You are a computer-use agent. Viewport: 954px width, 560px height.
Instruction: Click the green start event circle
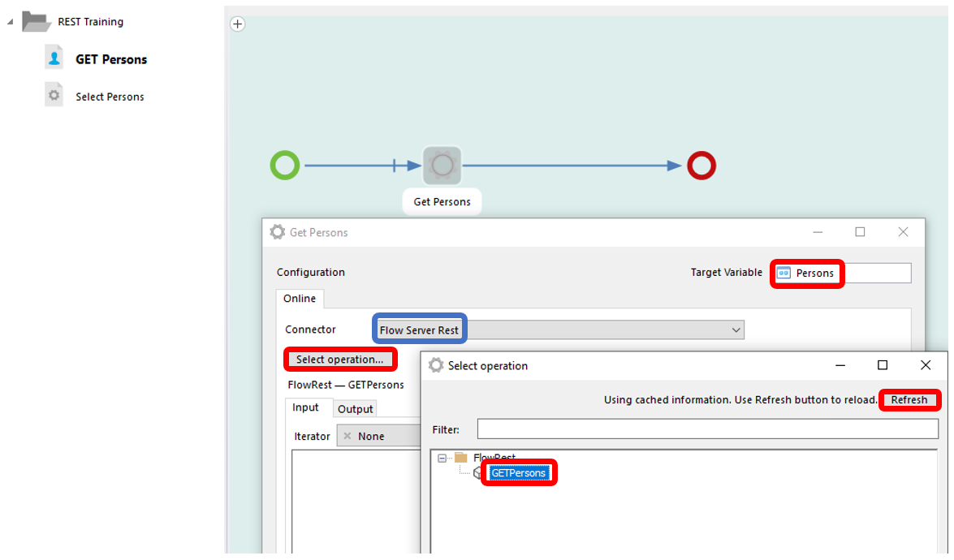click(x=285, y=166)
